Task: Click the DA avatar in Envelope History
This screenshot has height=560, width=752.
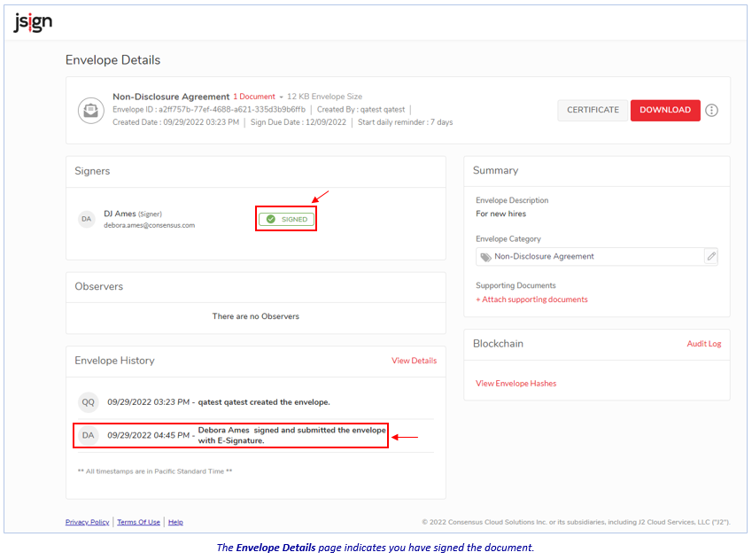Action: tap(89, 435)
